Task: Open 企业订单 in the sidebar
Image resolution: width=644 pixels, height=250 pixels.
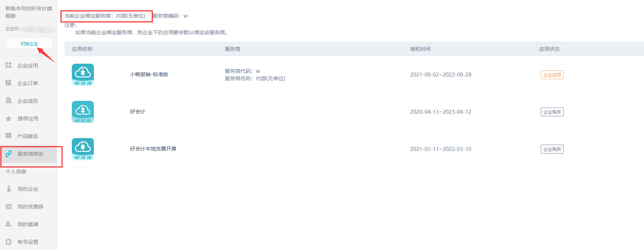Action: (x=28, y=83)
